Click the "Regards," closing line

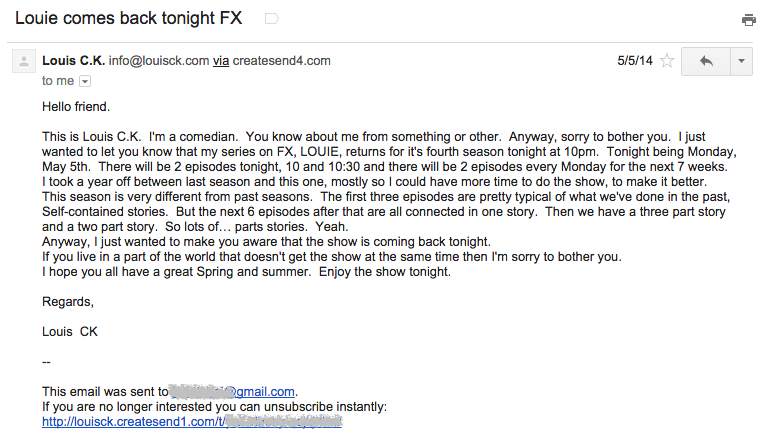(x=68, y=301)
